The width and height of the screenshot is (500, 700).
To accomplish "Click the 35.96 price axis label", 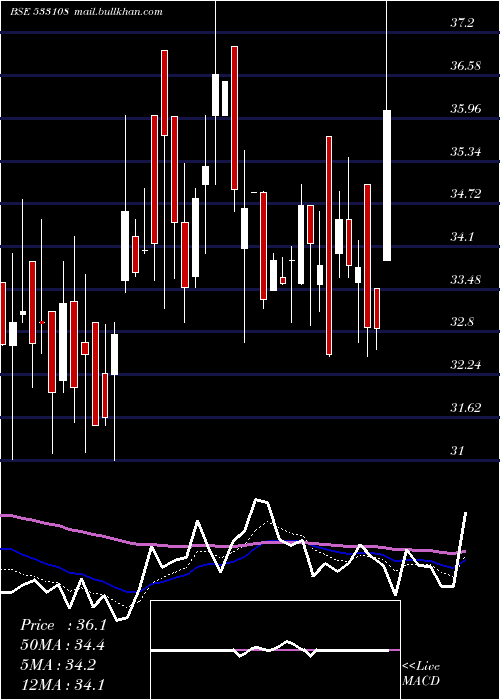I will coord(465,109).
